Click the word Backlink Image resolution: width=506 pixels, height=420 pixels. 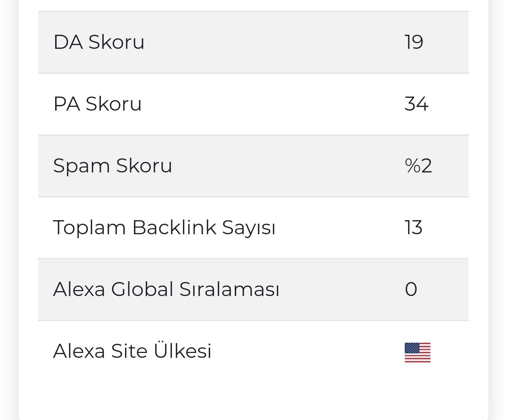[174, 228]
